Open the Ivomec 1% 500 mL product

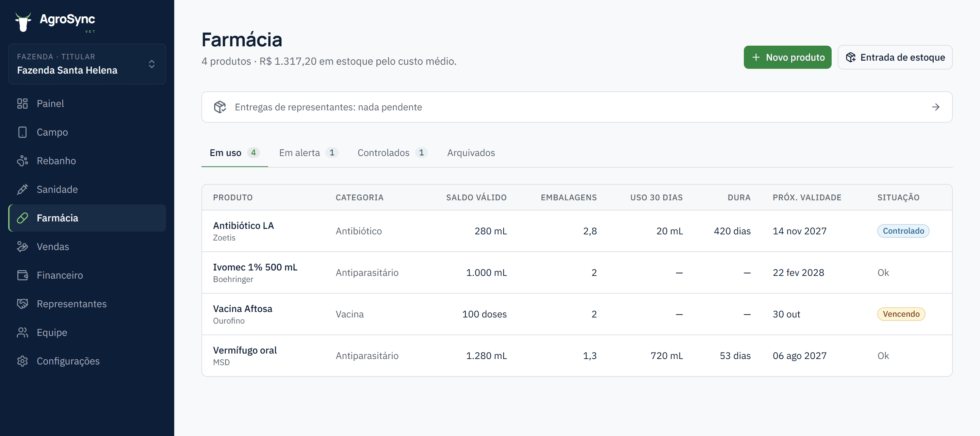pyautogui.click(x=577, y=272)
